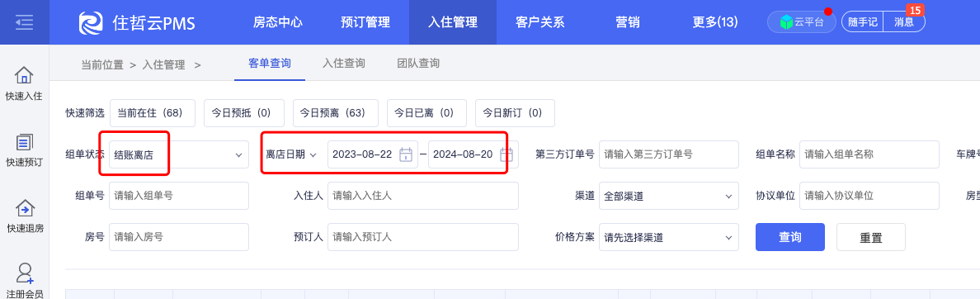Click the blue 查询 button
Image resolution: width=980 pixels, height=299 pixels.
tap(790, 237)
